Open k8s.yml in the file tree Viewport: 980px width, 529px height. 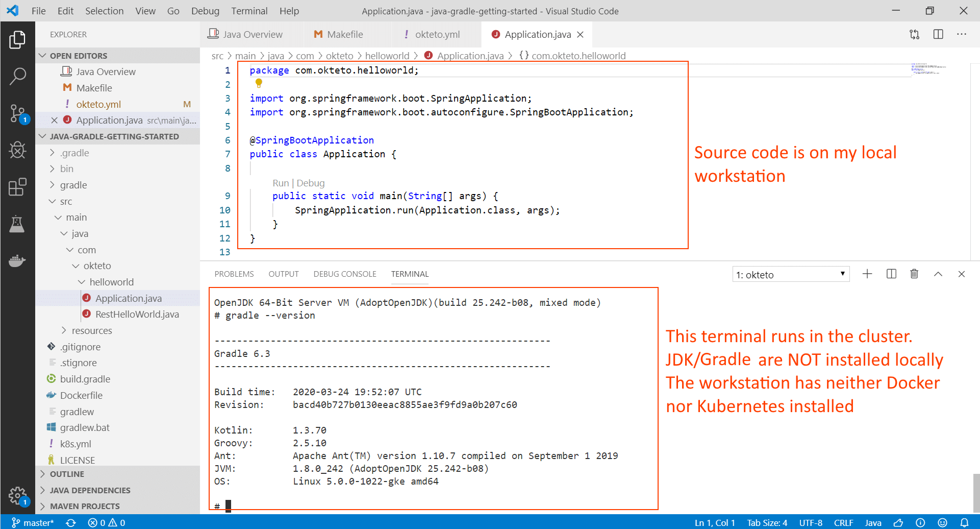click(76, 444)
